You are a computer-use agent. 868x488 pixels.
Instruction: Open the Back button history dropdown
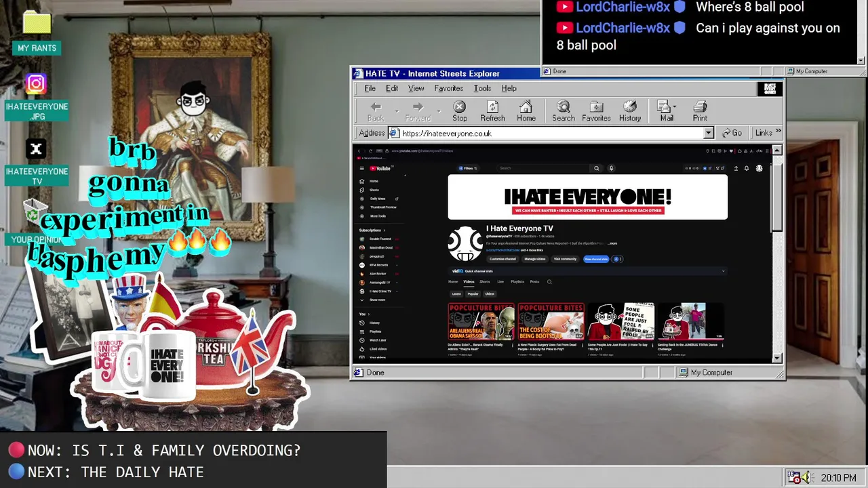click(396, 111)
